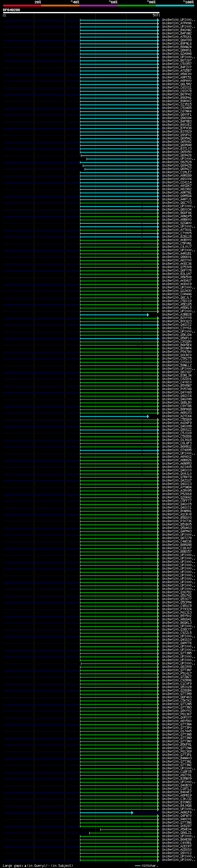Choose UniRef100_B7FH38 hit
This screenshot has width=197, height=868.
177,128
